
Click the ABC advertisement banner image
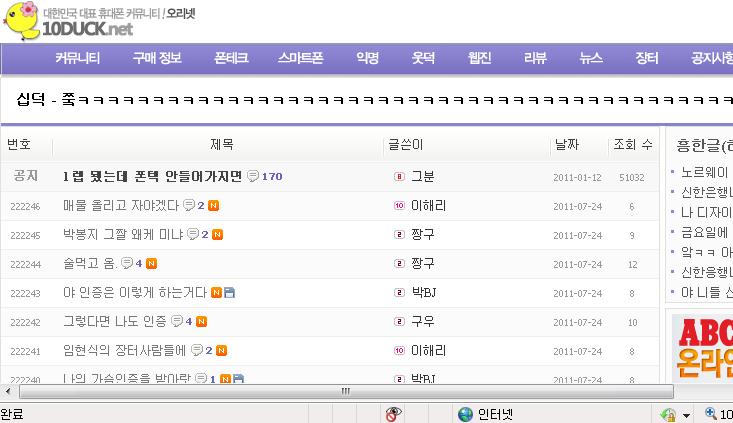point(702,348)
